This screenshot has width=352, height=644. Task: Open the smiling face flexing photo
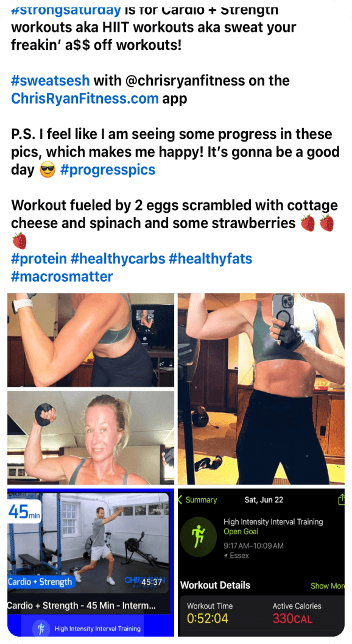[x=91, y=437]
